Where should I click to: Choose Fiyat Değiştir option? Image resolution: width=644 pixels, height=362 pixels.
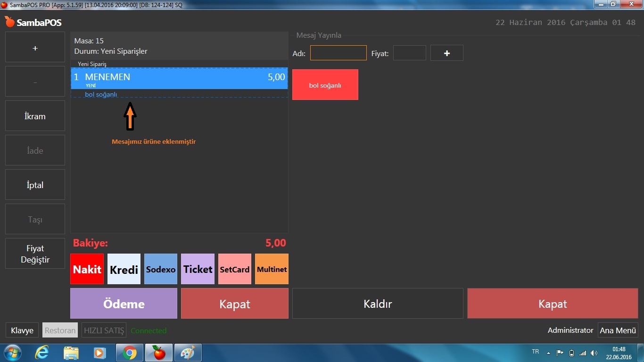click(x=35, y=254)
